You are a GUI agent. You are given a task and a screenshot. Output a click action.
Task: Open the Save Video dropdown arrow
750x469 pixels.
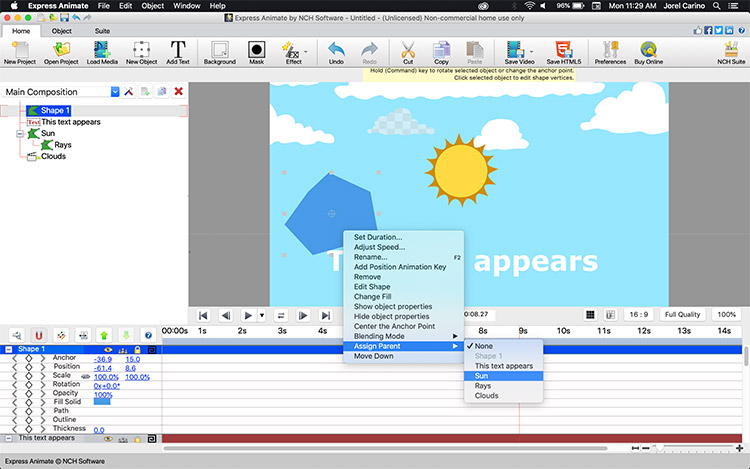point(531,51)
